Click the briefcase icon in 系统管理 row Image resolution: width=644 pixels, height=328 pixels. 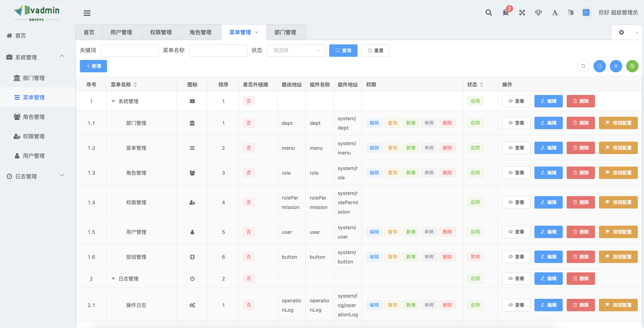pos(192,101)
